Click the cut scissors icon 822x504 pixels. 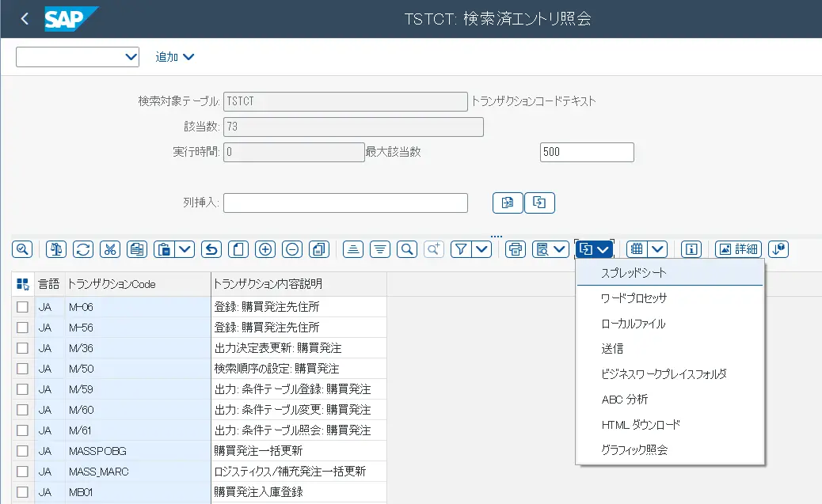(x=110, y=249)
